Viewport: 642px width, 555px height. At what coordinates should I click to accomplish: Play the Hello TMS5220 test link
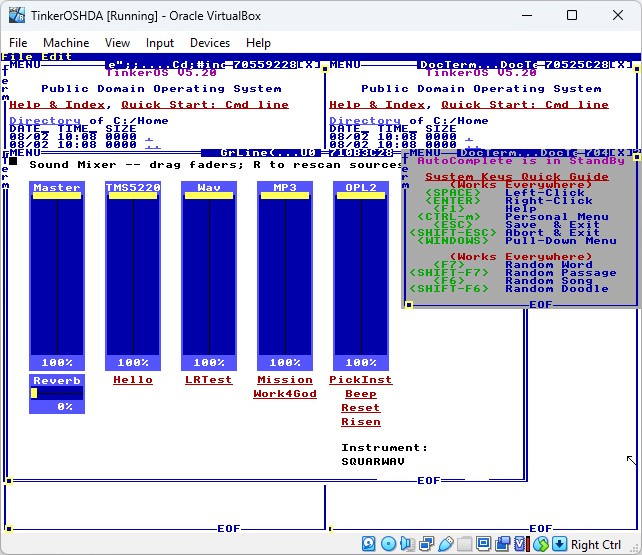point(133,380)
